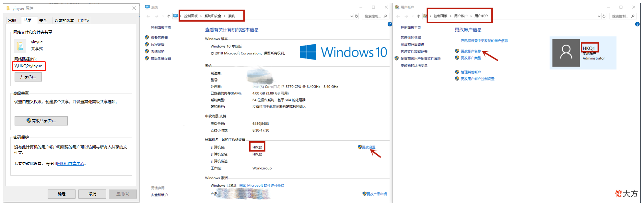Open help icon in 系统 window
This screenshot has width=644, height=206.
390,24
